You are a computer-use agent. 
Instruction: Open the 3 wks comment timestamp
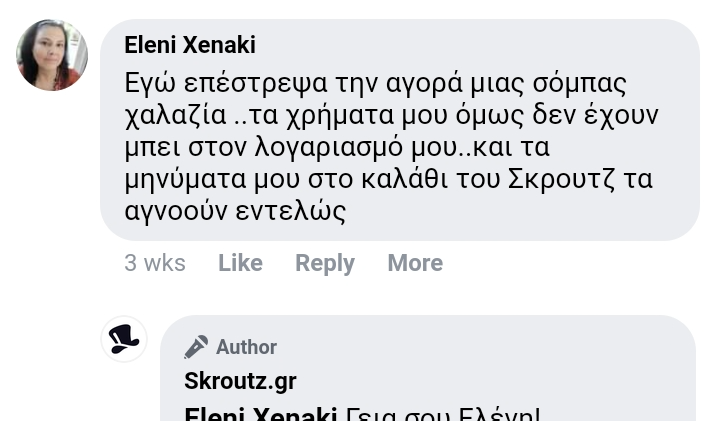pos(155,263)
